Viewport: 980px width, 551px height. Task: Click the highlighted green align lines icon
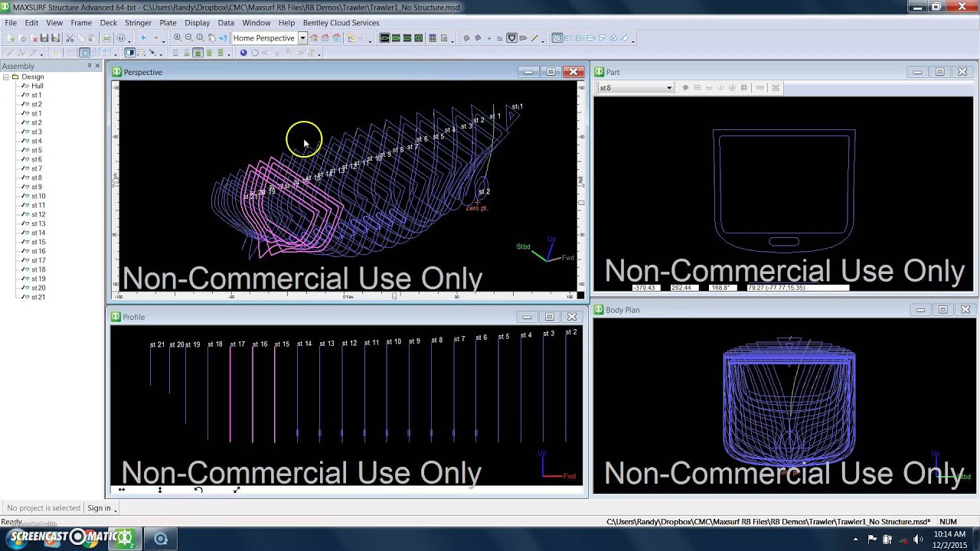[x=198, y=53]
